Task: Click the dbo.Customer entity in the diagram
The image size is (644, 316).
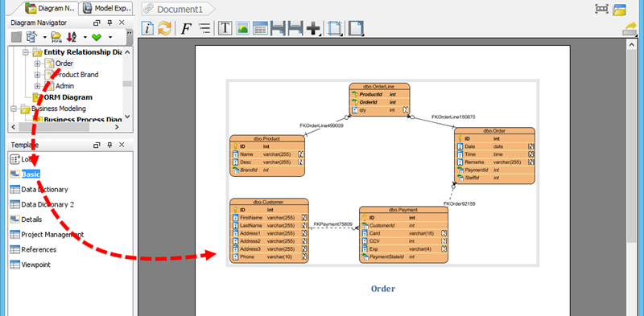Action: (269, 231)
